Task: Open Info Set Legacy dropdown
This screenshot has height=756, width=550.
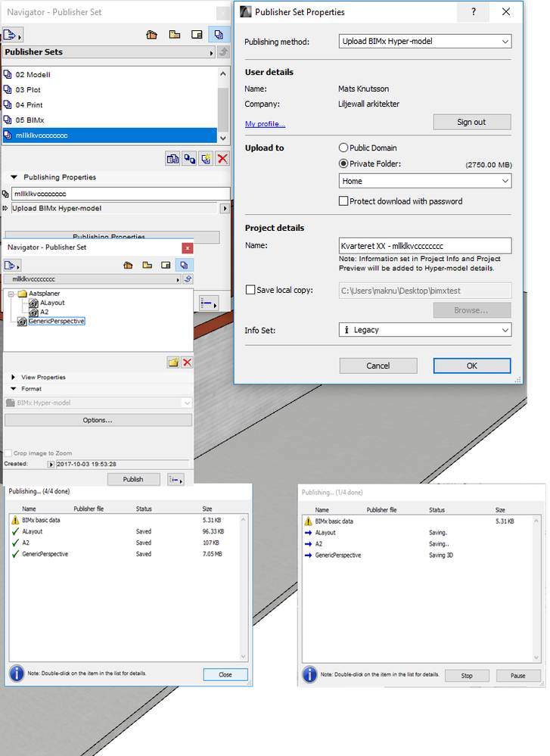Action: [x=424, y=330]
